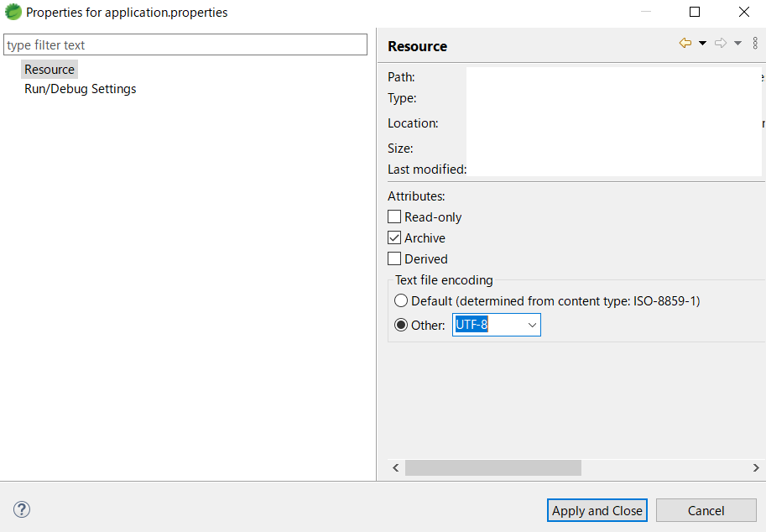Click the scrollbar left arrow
The height and width of the screenshot is (532, 766).
[x=397, y=467]
